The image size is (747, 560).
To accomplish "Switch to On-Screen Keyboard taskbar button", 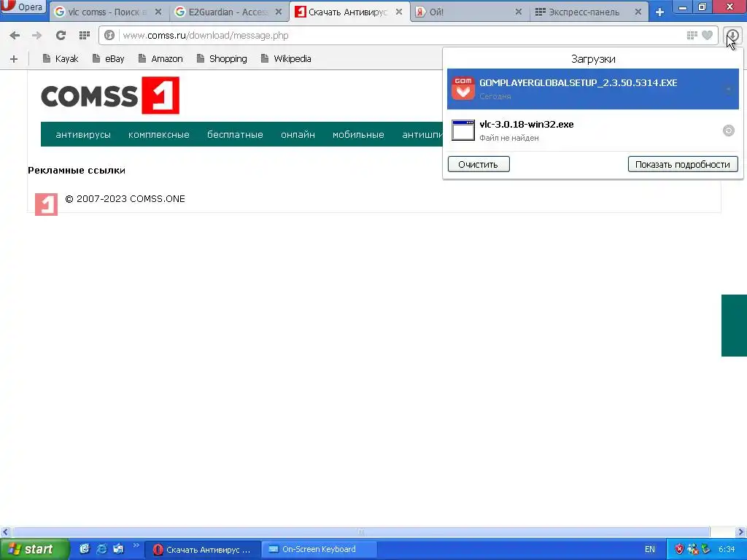I will tap(320, 550).
